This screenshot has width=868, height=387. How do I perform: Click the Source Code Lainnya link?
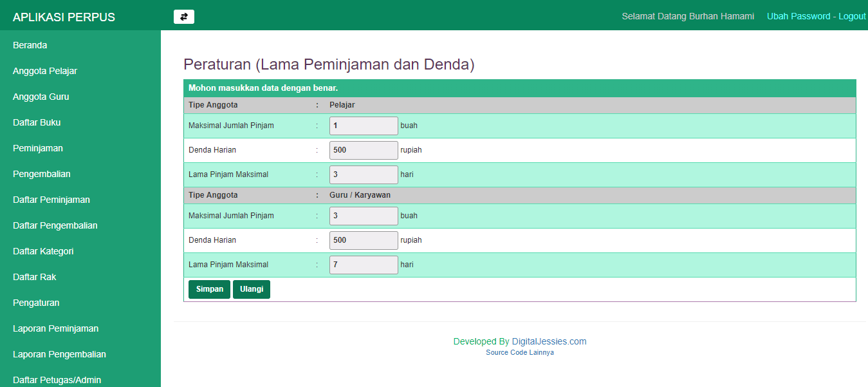click(x=519, y=353)
